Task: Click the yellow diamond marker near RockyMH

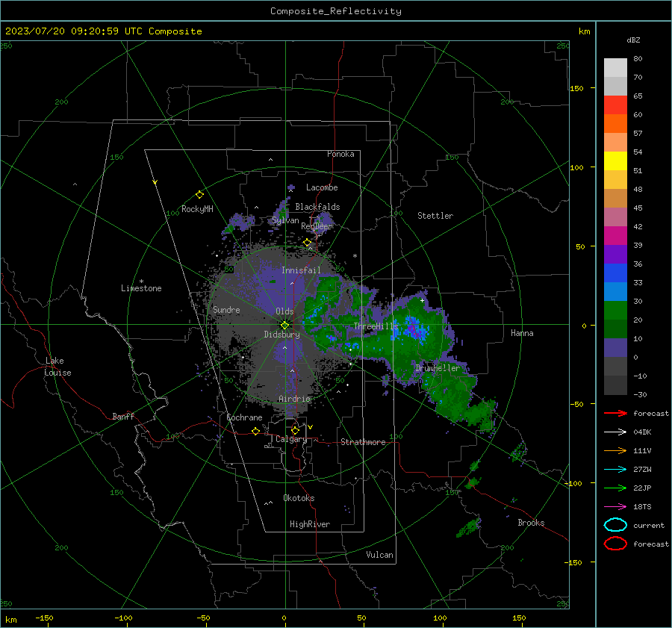Action: point(199,195)
